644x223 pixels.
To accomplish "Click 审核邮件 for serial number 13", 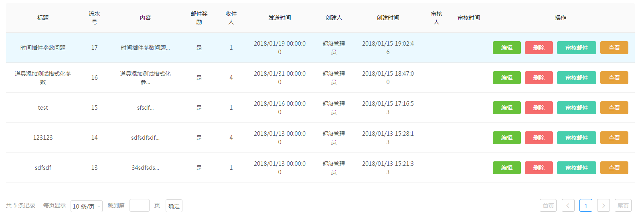I will pos(577,168).
